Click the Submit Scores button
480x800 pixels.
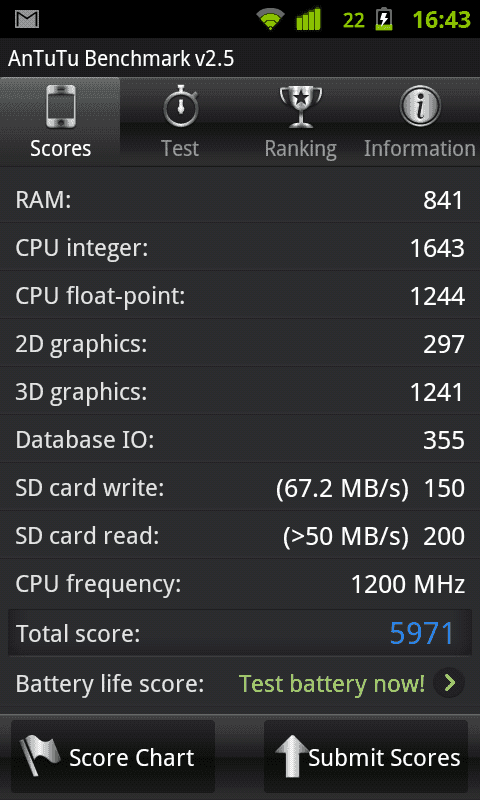click(366, 756)
